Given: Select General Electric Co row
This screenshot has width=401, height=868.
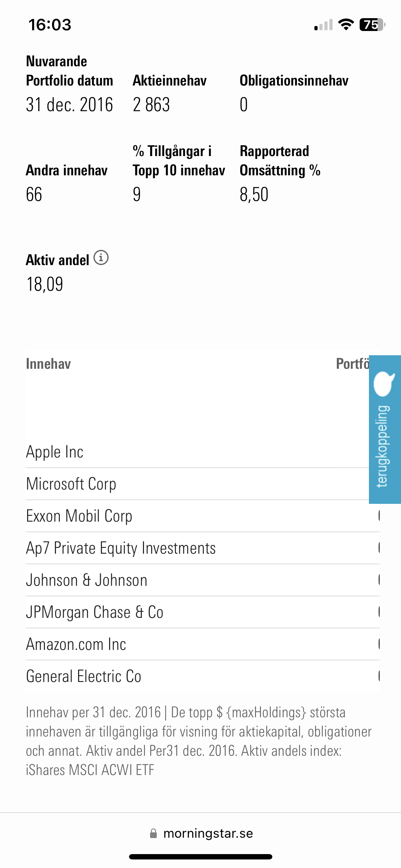Looking at the screenshot, I should 84,676.
